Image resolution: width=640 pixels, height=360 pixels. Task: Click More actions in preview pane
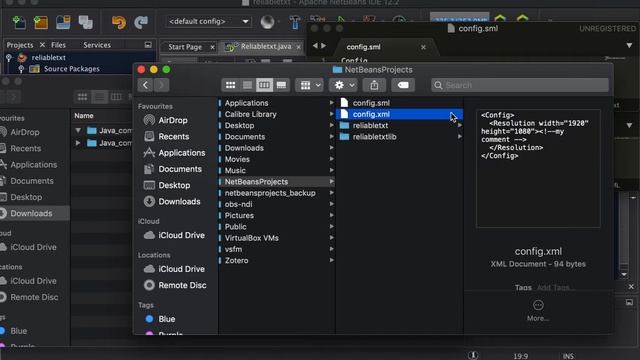pos(538,310)
